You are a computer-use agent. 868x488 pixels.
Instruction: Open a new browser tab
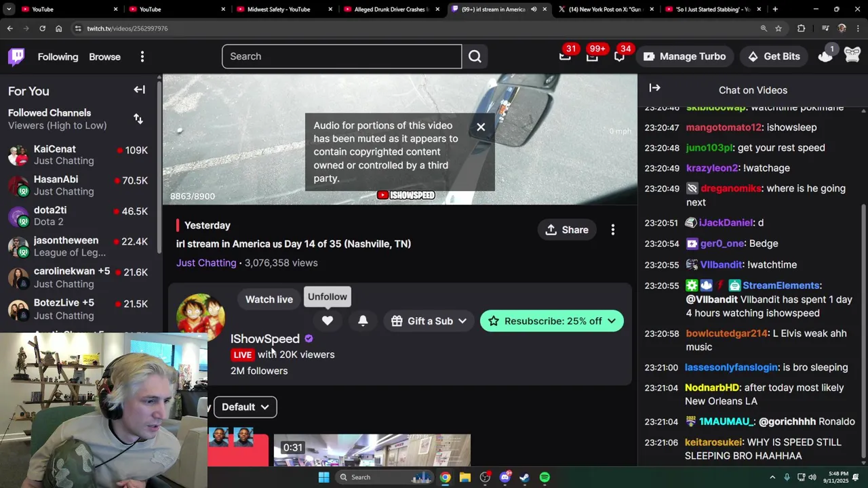pyautogui.click(x=775, y=9)
